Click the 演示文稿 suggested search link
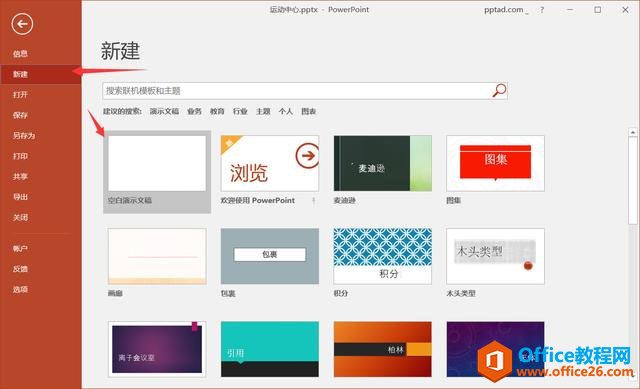Screen dimensions: 640x389 click(x=164, y=111)
